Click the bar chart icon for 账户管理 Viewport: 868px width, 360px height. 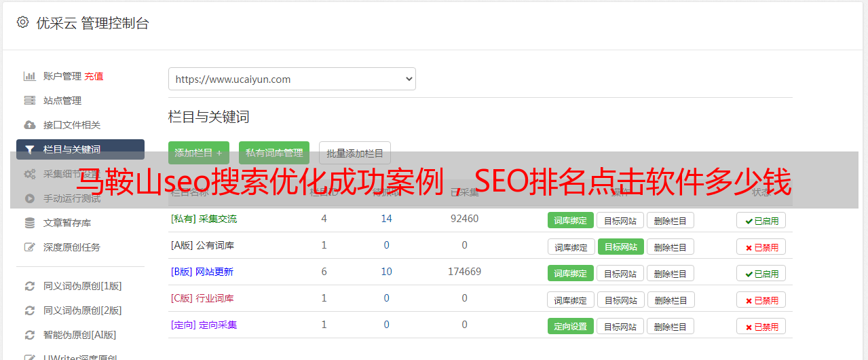[29, 76]
